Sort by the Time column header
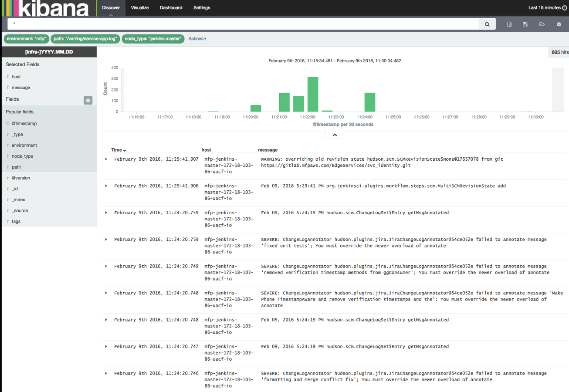 119,150
